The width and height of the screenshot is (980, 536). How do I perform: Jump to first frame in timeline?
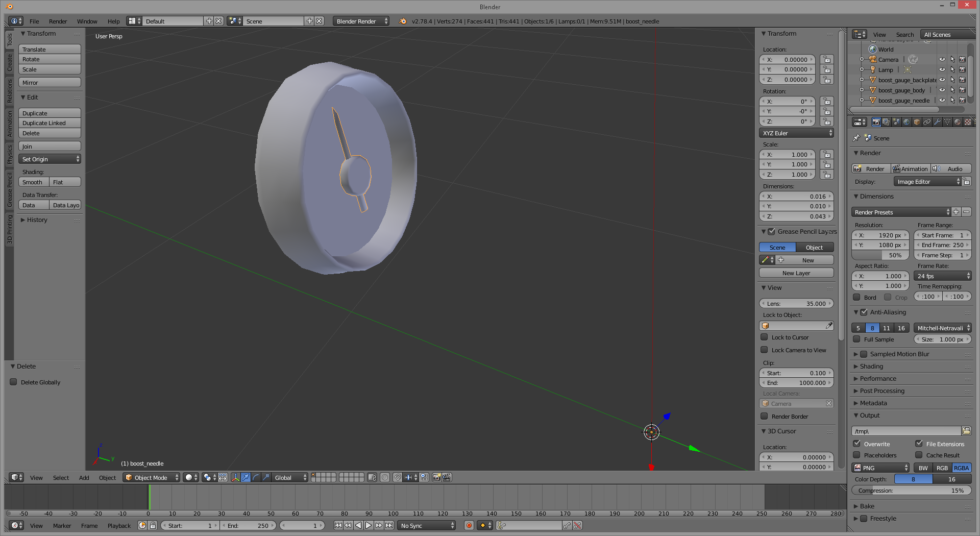pos(338,525)
